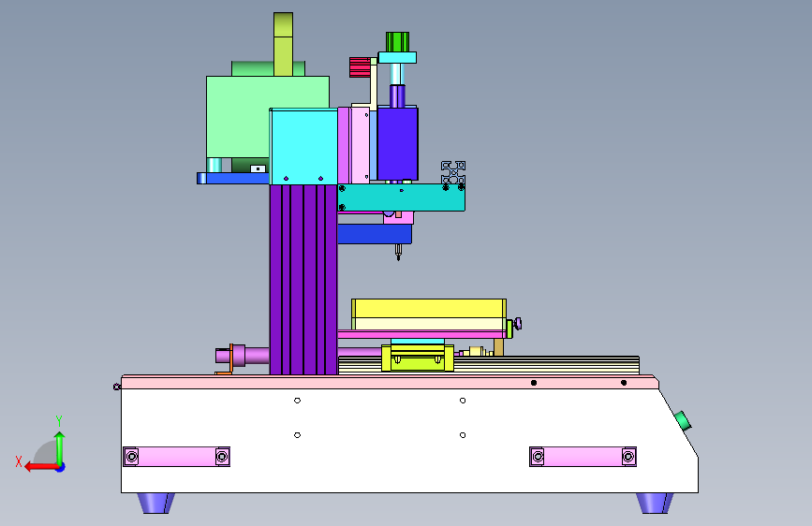Select the pink top plate of the base
This screenshot has width=812, height=526.
point(390,383)
